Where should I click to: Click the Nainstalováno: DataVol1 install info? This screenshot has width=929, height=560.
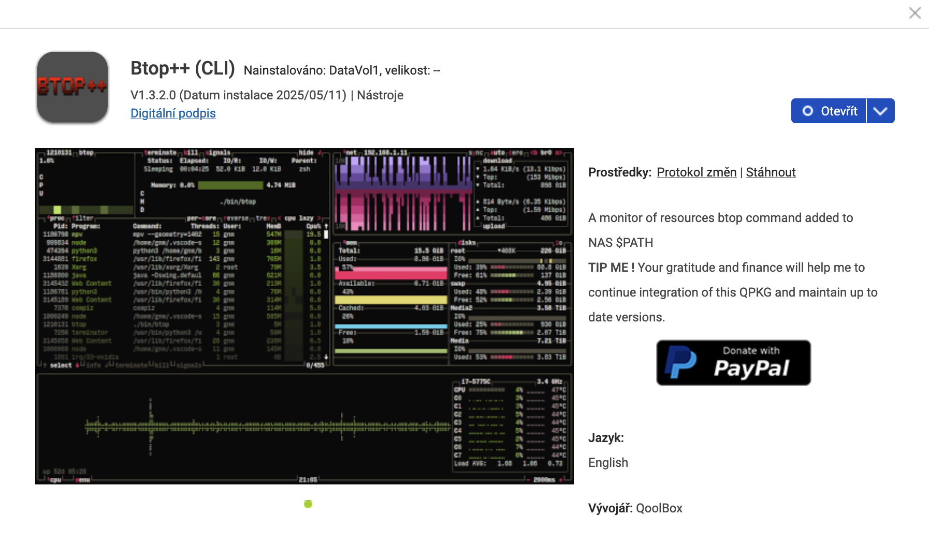[342, 70]
